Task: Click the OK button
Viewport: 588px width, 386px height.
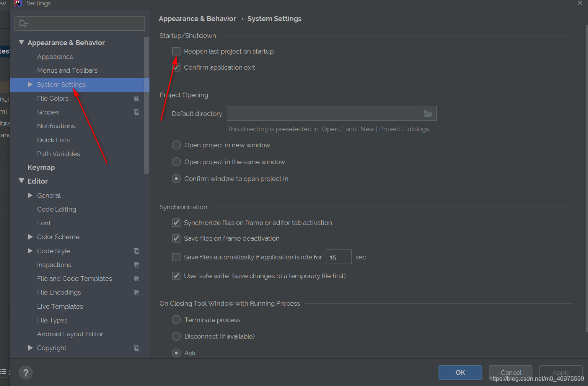Action: [460, 373]
